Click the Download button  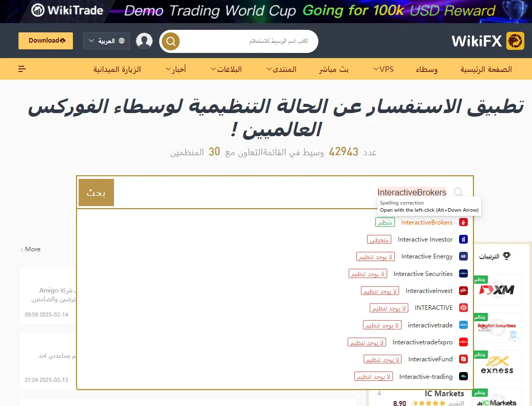point(46,41)
